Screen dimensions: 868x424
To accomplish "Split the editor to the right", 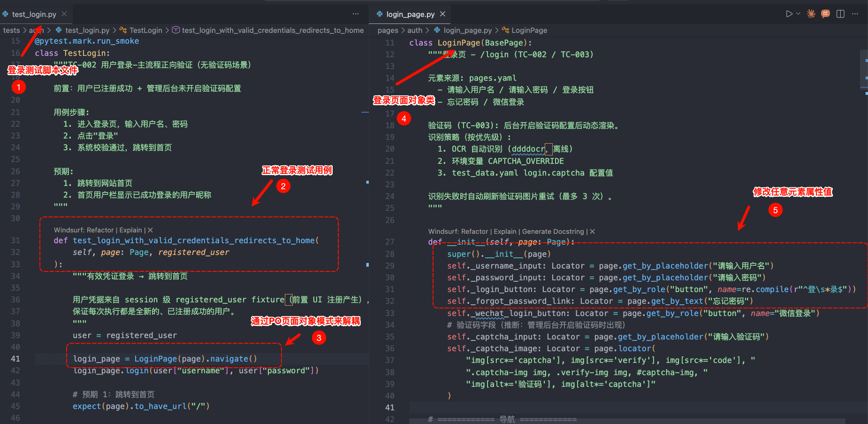I will pyautogui.click(x=840, y=14).
